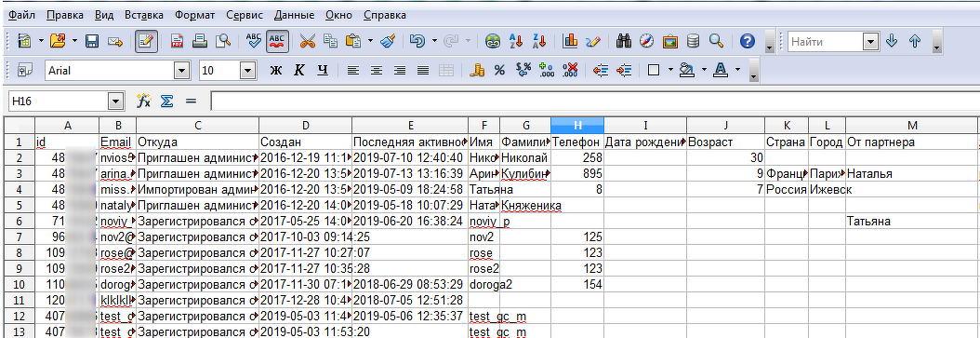Open the font name Arial dropdown

pos(182,71)
